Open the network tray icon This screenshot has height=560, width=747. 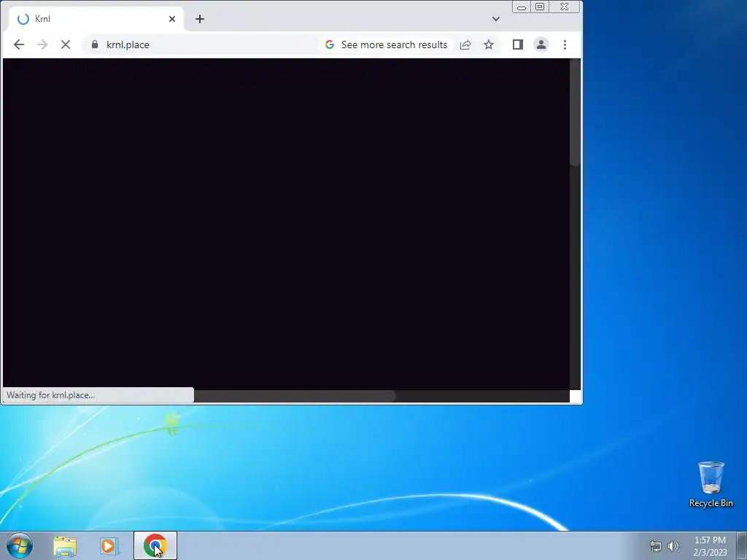pos(656,546)
